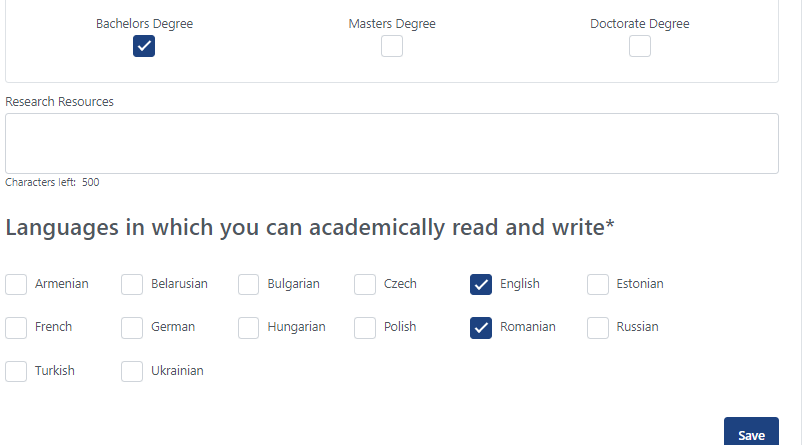Tick the Bulgarian language checkbox
This screenshot has width=806, height=445.
tap(248, 284)
